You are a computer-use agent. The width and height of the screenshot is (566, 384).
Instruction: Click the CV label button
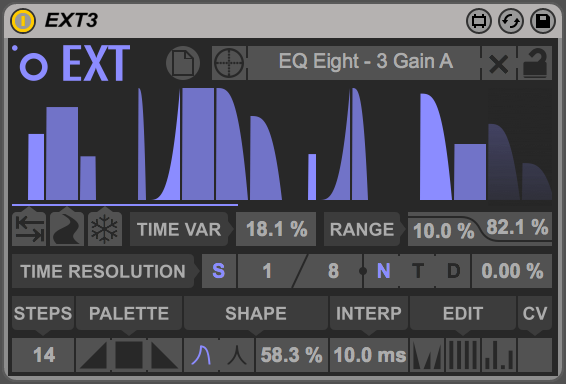click(x=535, y=313)
